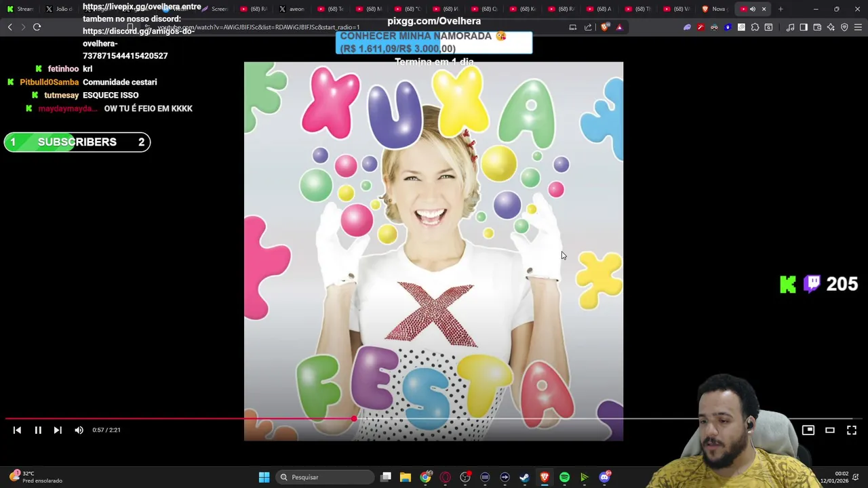Click the purple extension icon in the toolbar
The height and width of the screenshot is (488, 868).
[687, 27]
